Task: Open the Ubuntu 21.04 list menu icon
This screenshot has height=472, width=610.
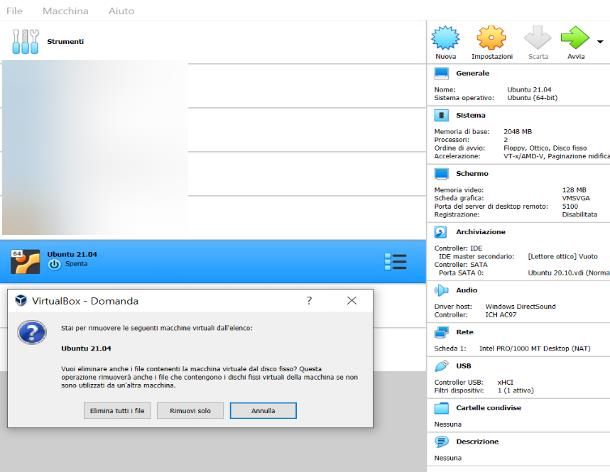Action: pos(396,261)
